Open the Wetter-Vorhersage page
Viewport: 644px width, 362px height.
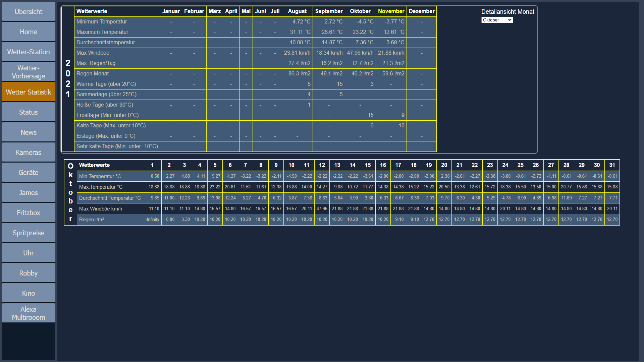click(29, 72)
